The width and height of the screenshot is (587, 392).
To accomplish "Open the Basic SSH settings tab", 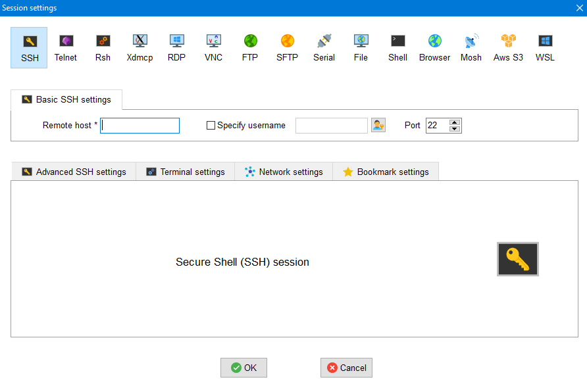I will [66, 99].
